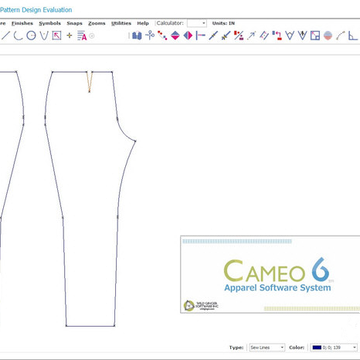Open the Calculator dropdown box
The height and width of the screenshot is (360, 360).
tap(197, 23)
